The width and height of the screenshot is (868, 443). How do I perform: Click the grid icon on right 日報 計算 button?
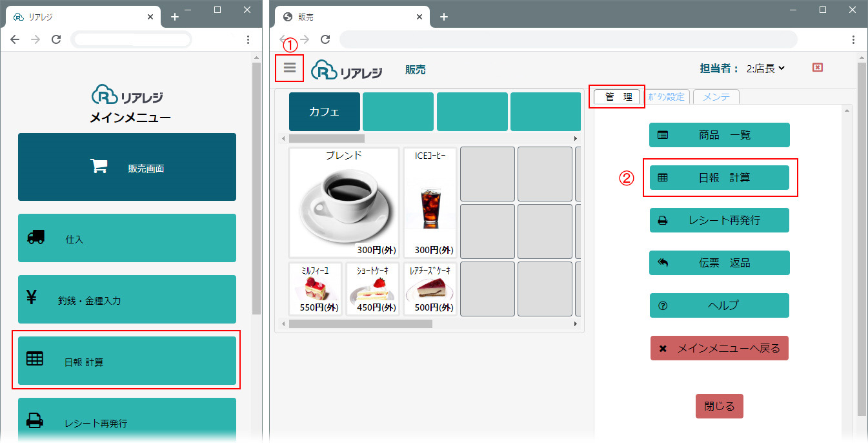coord(662,178)
